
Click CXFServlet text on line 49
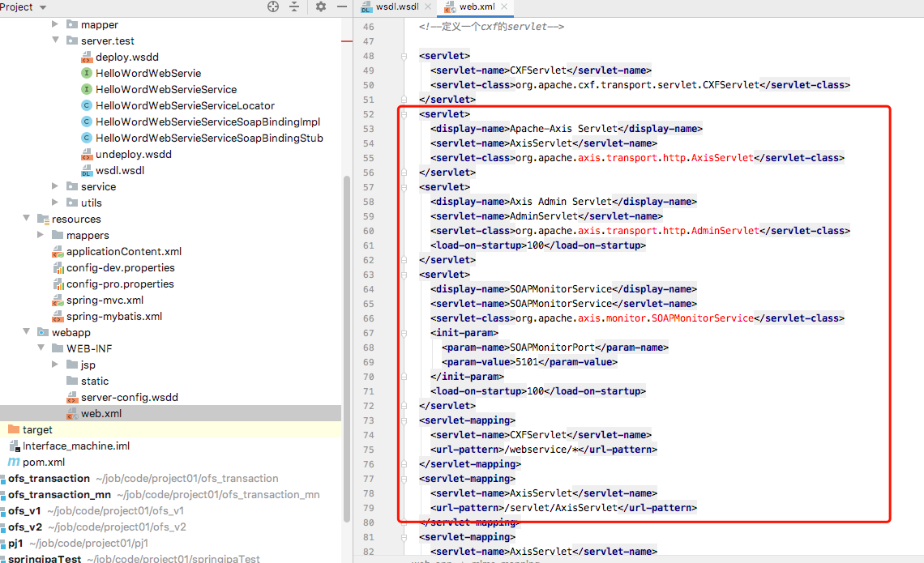[538, 70]
